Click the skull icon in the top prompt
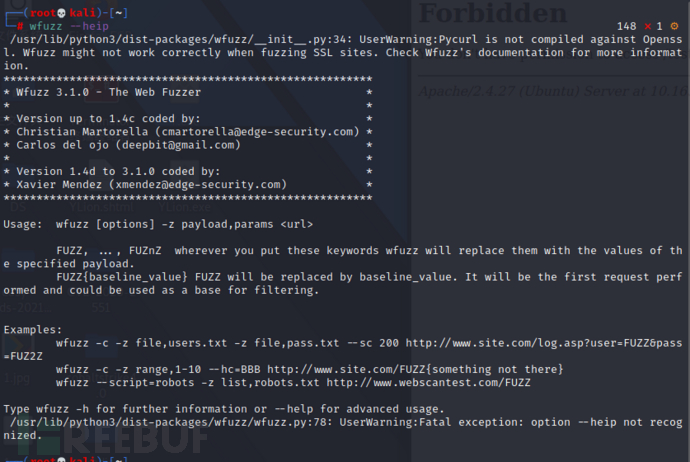Screen dimensions: 690x462 (61, 13)
